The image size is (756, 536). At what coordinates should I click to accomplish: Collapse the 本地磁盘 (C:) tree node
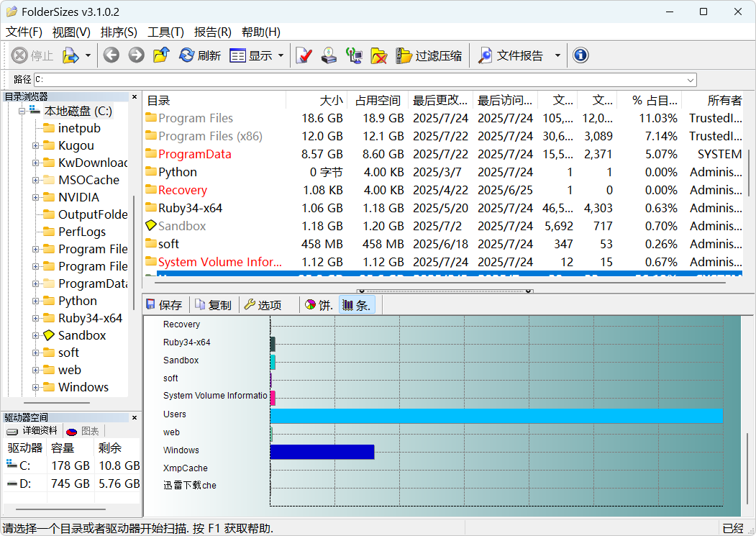tap(22, 112)
